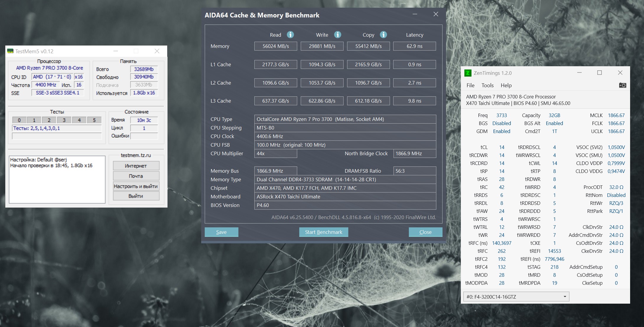Open the Tools menu in ZenTimings
This screenshot has width=644, height=327.
(x=487, y=85)
